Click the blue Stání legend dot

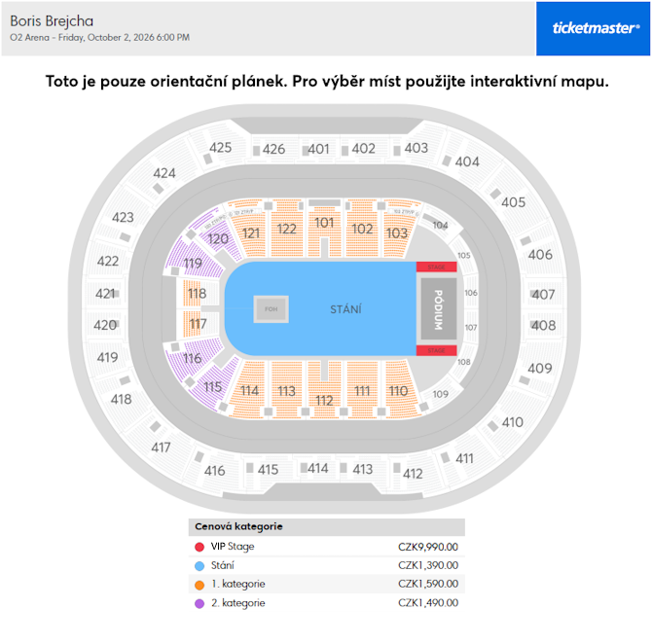click(x=199, y=565)
